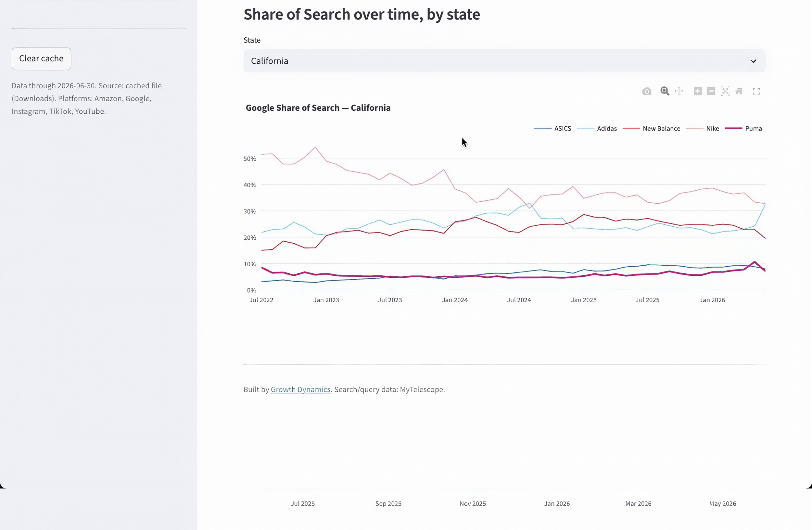Click the Puma legend color line
The height and width of the screenshot is (530, 812).
coord(733,129)
